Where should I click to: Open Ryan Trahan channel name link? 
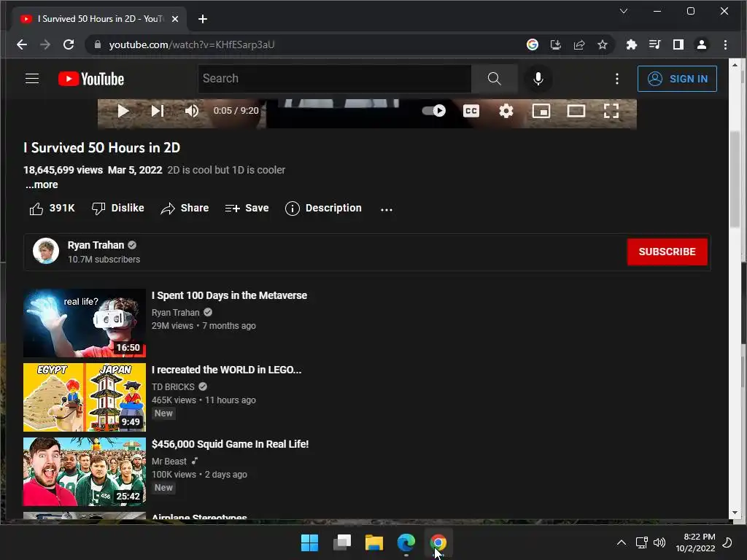coord(96,245)
